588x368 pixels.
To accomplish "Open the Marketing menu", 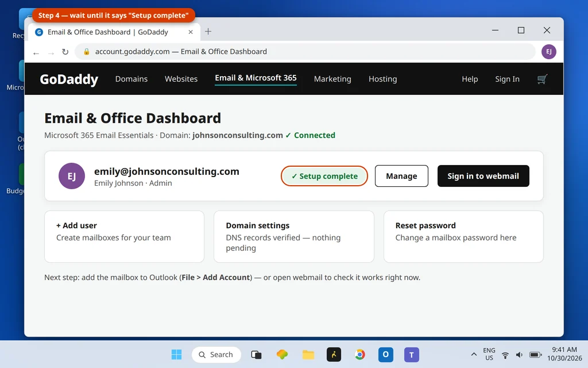I will point(332,79).
